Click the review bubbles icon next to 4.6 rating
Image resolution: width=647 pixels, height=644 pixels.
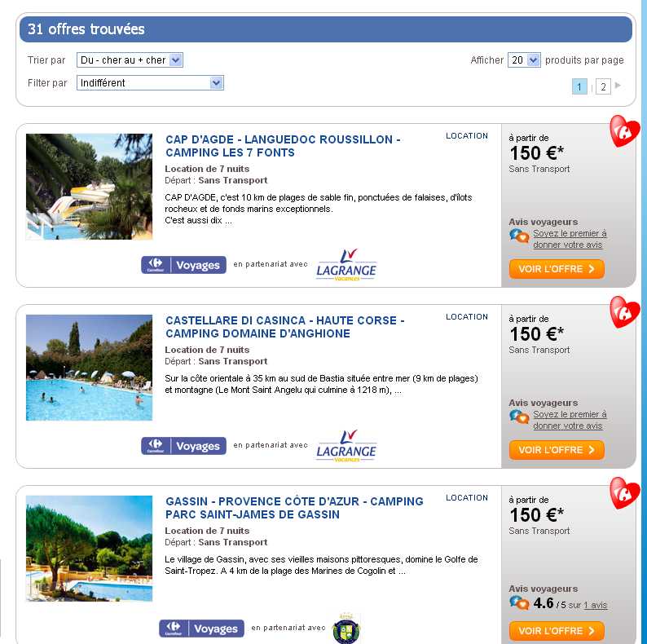(x=519, y=603)
